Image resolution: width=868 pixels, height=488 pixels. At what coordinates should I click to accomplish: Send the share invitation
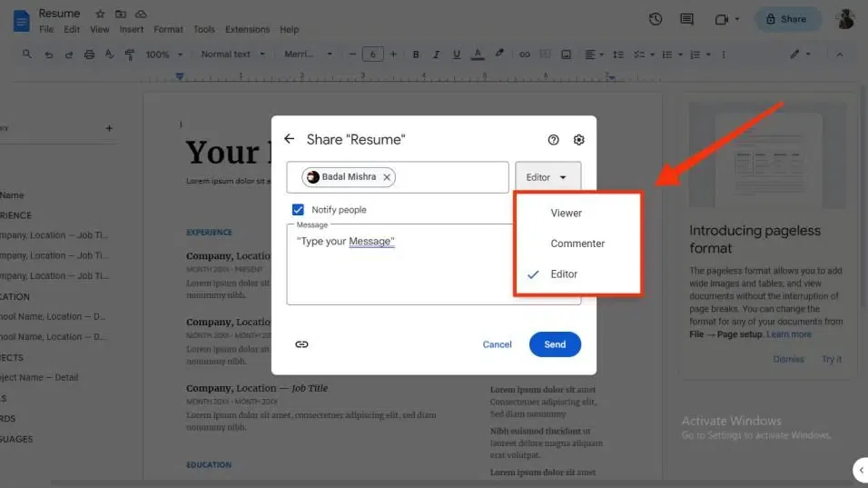click(555, 344)
